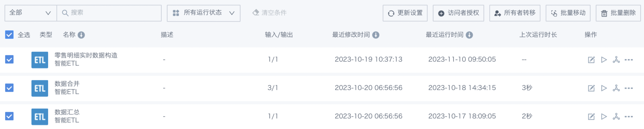Toggle the 全选 checkbox

[x=9, y=35]
